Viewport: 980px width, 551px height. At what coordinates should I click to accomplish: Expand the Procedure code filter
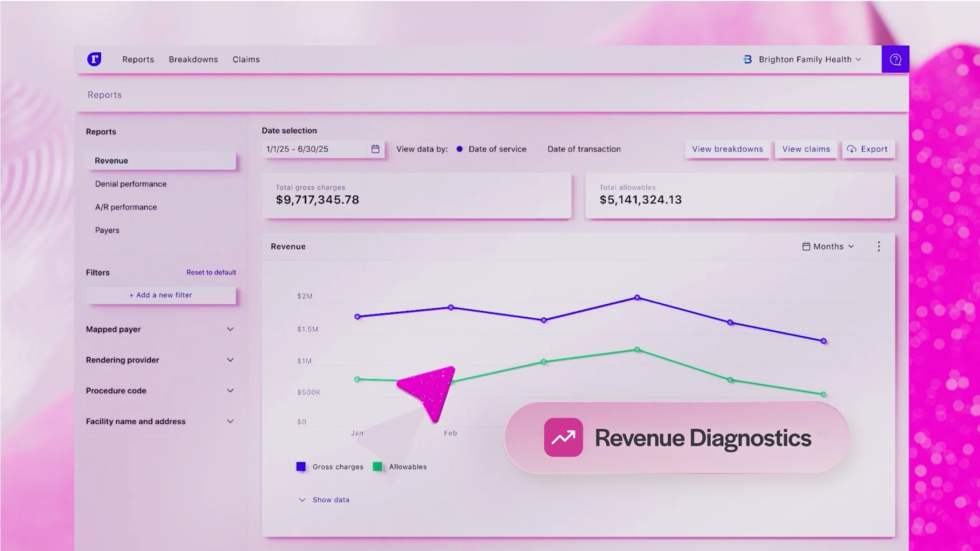pyautogui.click(x=160, y=391)
